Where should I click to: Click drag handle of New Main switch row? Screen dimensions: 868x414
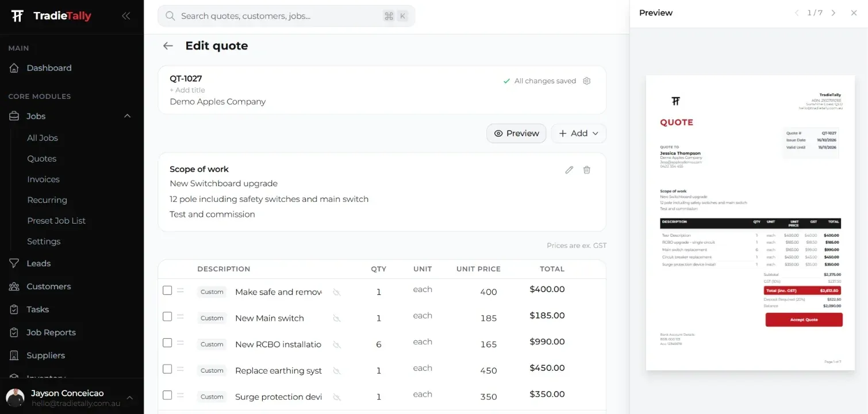click(180, 317)
